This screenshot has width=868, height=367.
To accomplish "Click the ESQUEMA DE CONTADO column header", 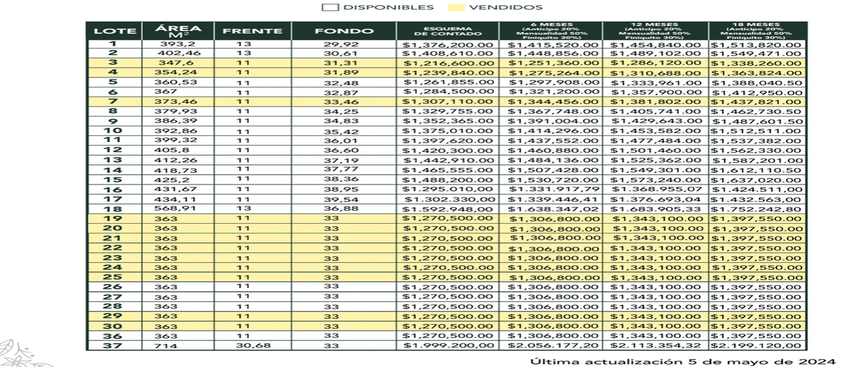I will (x=448, y=31).
